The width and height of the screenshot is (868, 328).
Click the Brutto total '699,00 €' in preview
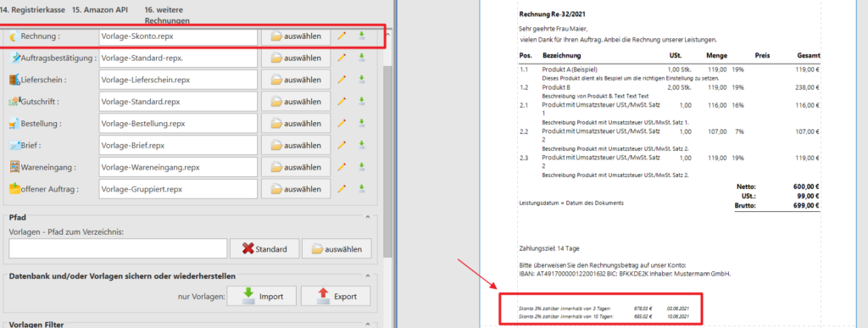[x=806, y=205]
